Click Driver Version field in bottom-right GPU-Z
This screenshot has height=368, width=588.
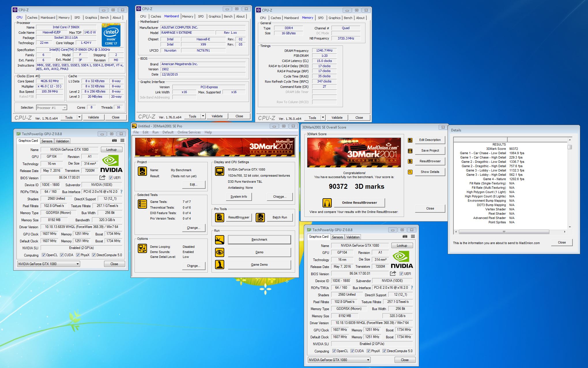point(372,323)
